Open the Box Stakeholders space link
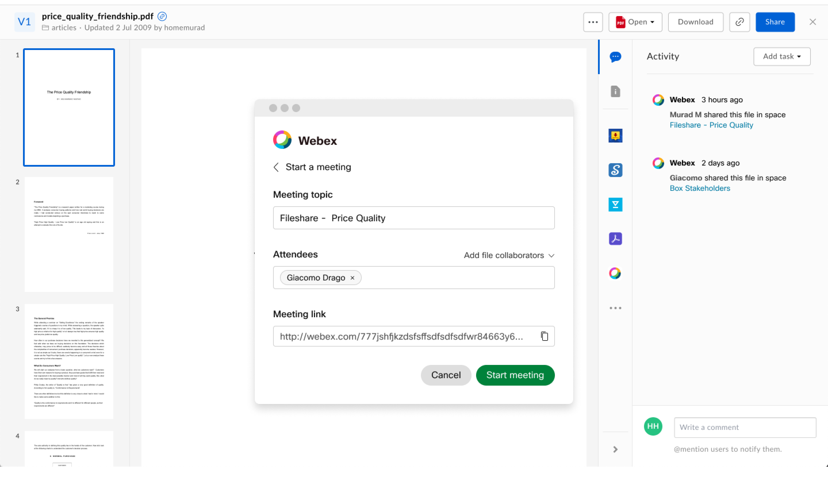The width and height of the screenshot is (828, 504). pyautogui.click(x=700, y=188)
